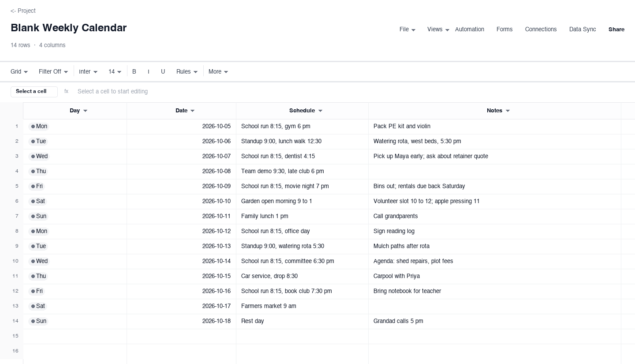Select the date cell 2026-10-18

coord(181,321)
